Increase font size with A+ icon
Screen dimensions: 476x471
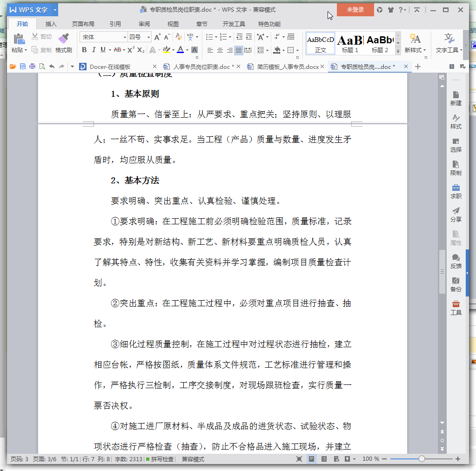click(158, 37)
